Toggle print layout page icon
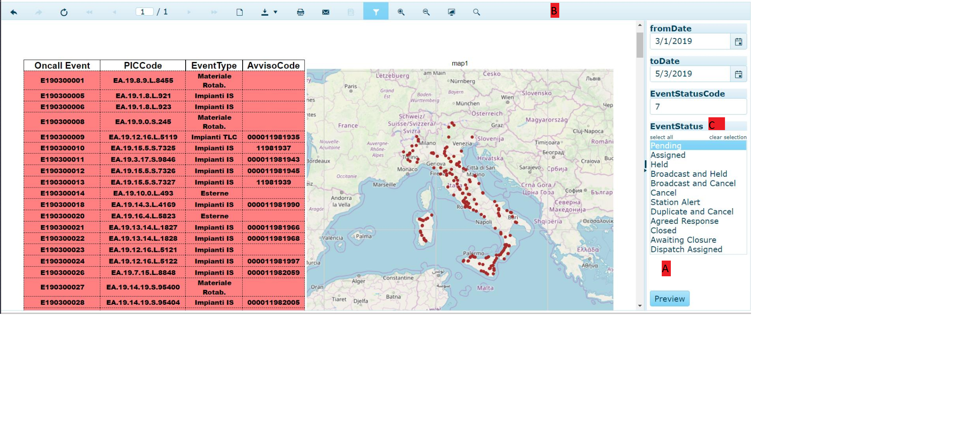 coord(239,12)
